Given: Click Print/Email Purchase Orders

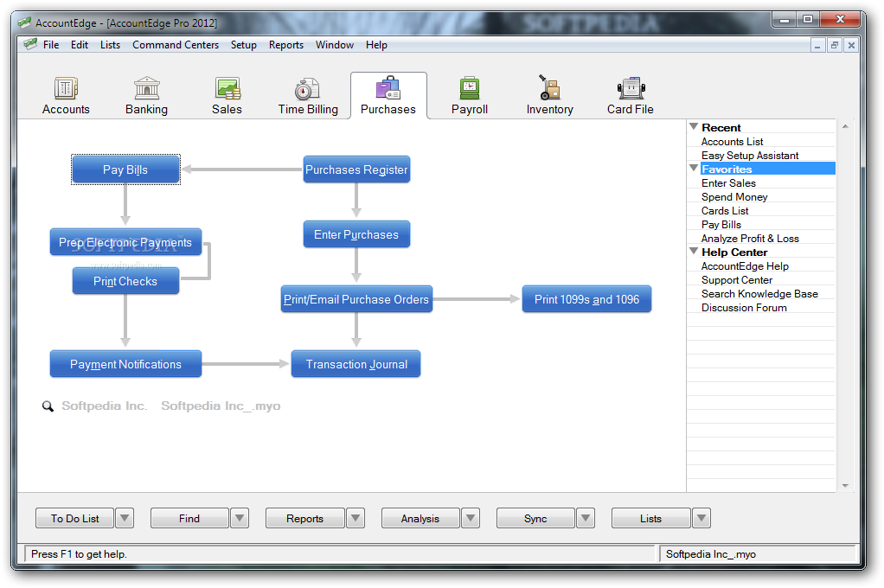Looking at the screenshot, I should click(356, 299).
